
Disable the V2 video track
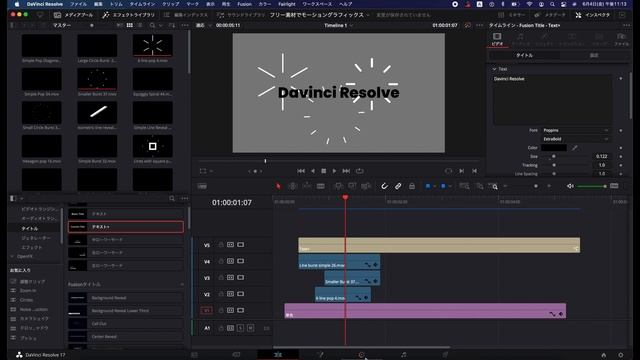(240, 294)
